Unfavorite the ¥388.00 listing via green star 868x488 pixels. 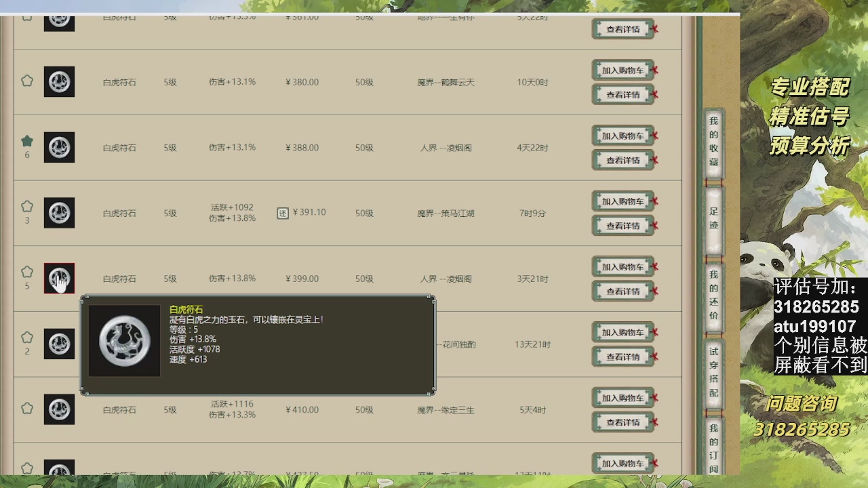click(x=27, y=141)
